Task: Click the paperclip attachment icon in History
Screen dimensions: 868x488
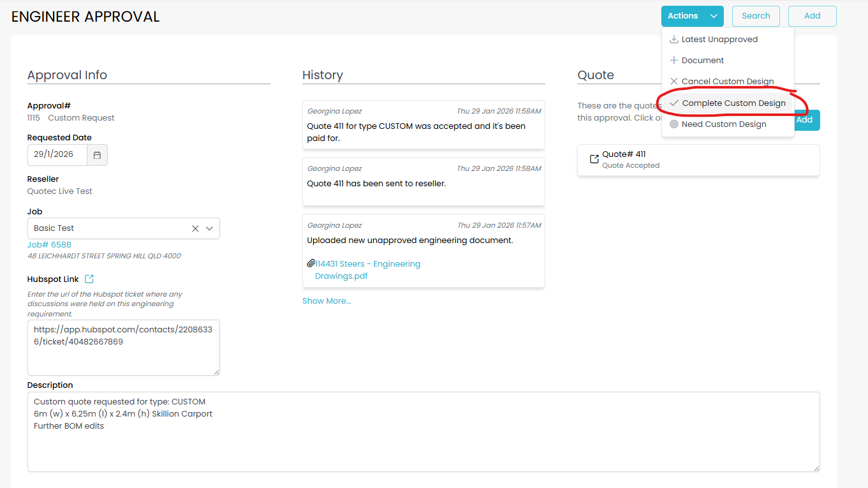Action: (x=311, y=263)
